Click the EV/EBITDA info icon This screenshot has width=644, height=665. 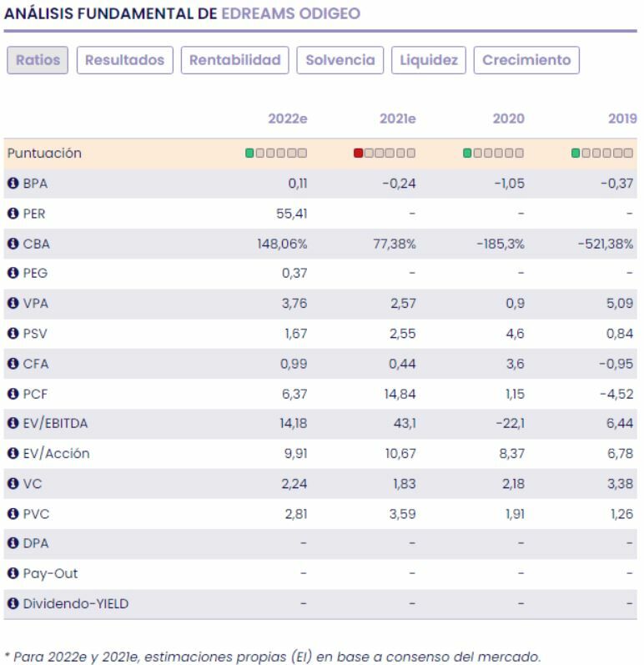tap(13, 424)
